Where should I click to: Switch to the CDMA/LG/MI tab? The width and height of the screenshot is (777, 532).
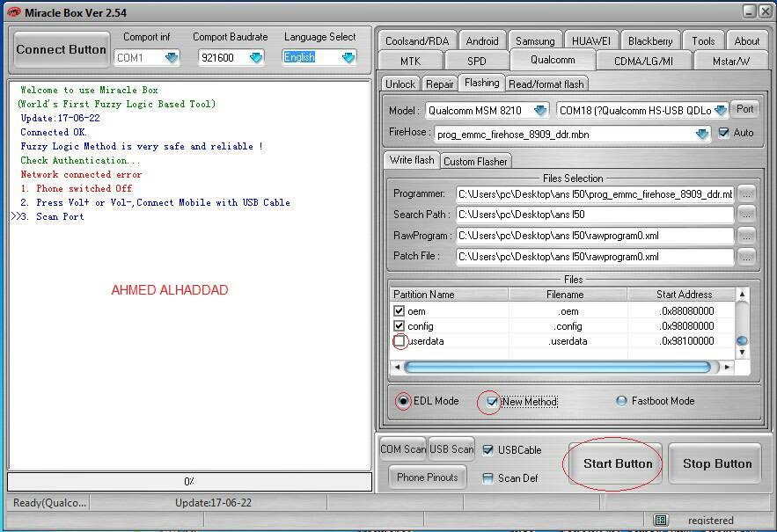643,61
